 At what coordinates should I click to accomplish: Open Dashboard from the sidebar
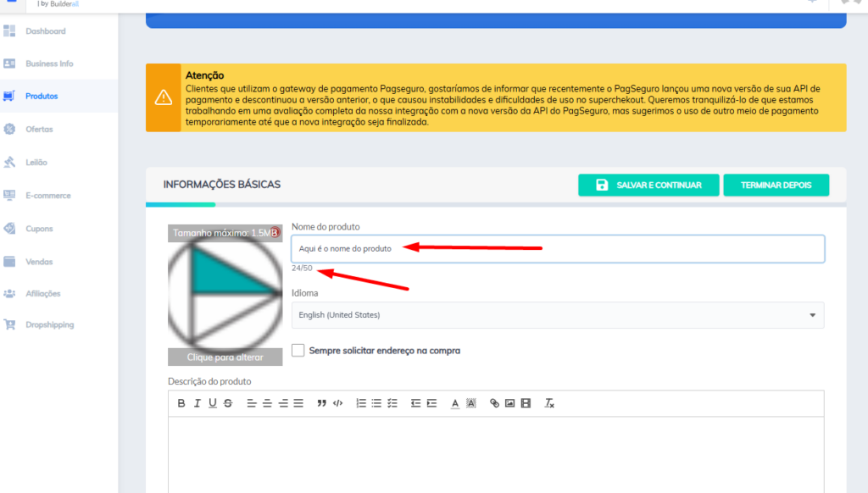pyautogui.click(x=45, y=31)
